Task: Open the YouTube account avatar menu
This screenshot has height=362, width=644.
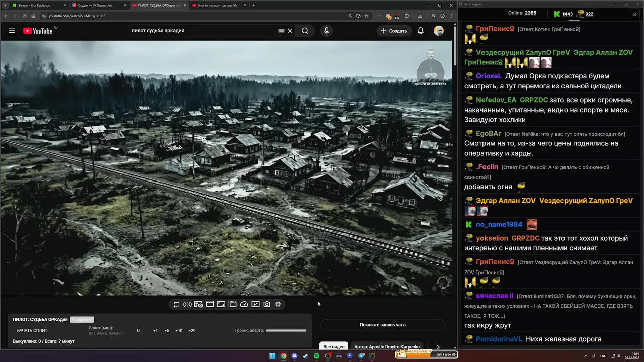Action: 439,31
